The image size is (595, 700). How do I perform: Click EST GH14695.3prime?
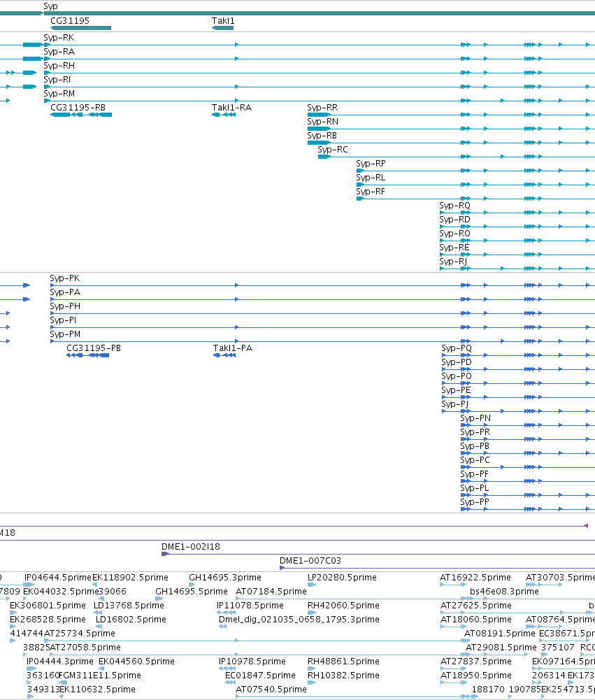point(225,577)
